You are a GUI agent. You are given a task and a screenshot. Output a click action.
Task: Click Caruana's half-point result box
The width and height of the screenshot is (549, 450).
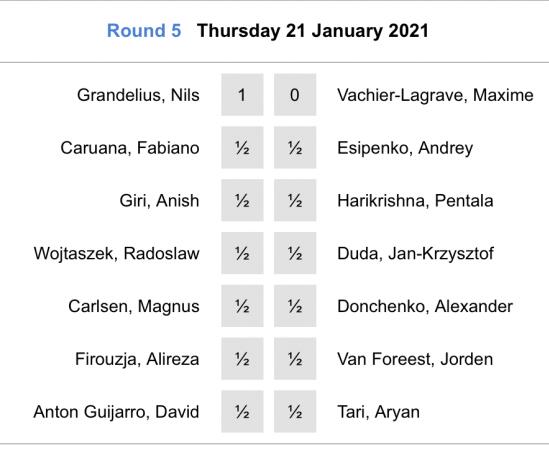click(x=242, y=148)
